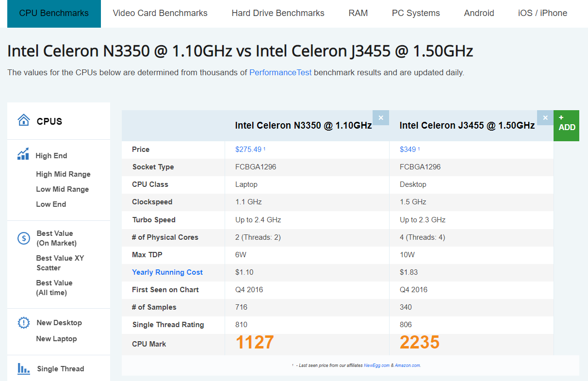Click the CPU Mark value 1127
Image resolution: width=588 pixels, height=381 pixels.
(x=255, y=343)
